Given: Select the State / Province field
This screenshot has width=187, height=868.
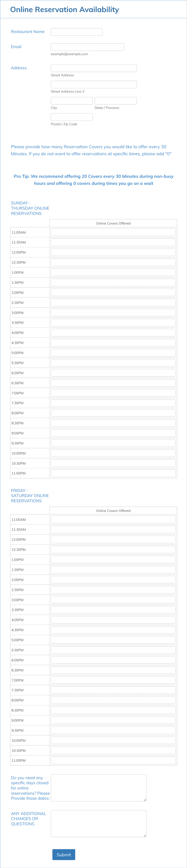Looking at the screenshot, I should pyautogui.click(x=116, y=100).
